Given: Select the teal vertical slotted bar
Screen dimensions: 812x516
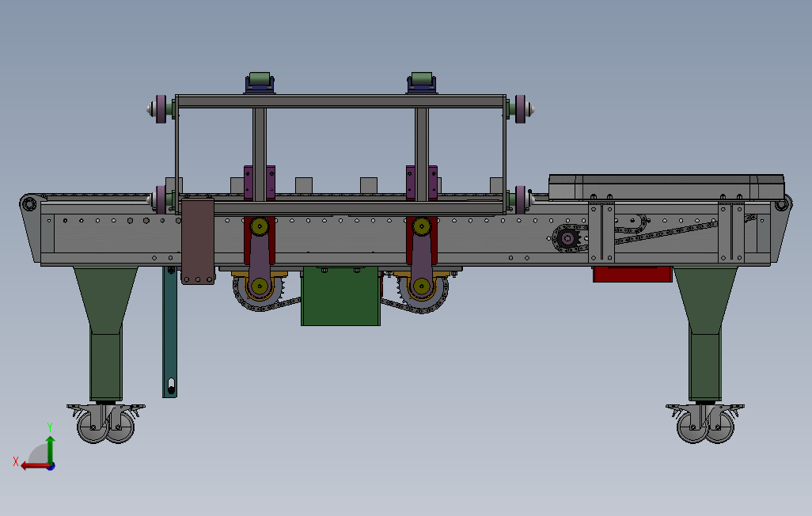Looking at the screenshot, I should pos(170,332).
